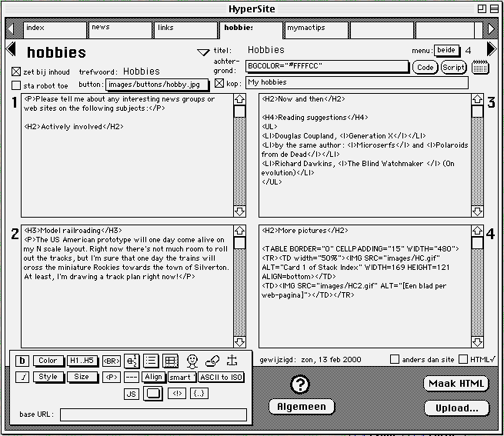Uncheck 'zet bij inhoud' checkbox
This screenshot has height=436, width=504.
(16, 72)
